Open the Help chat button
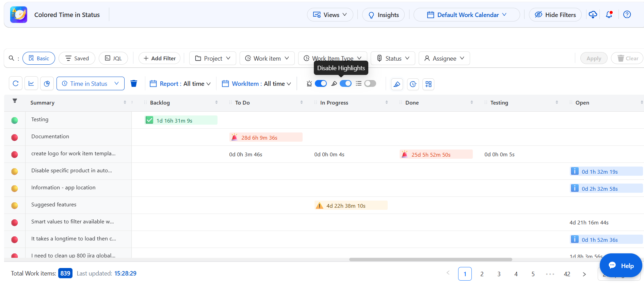644x283 pixels. coord(621,266)
